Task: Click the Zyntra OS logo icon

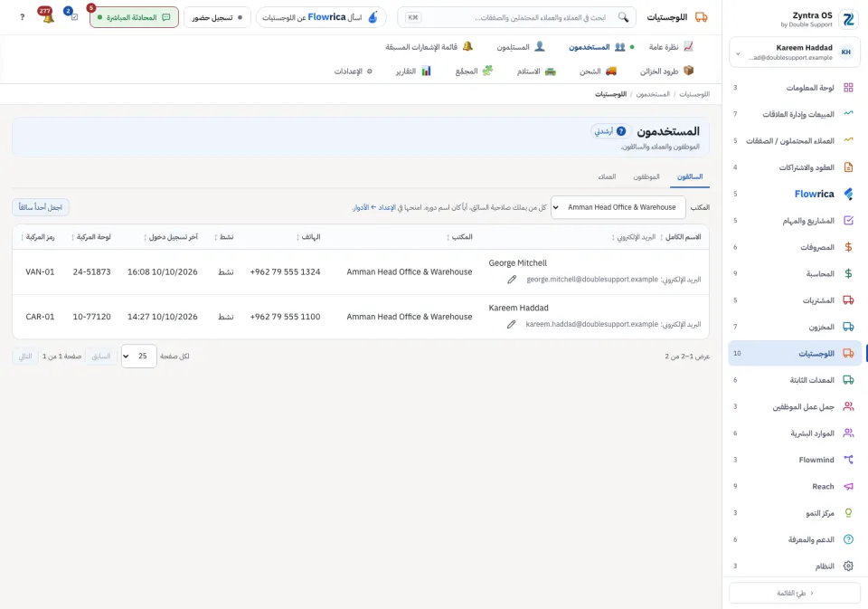Action: coord(848,19)
